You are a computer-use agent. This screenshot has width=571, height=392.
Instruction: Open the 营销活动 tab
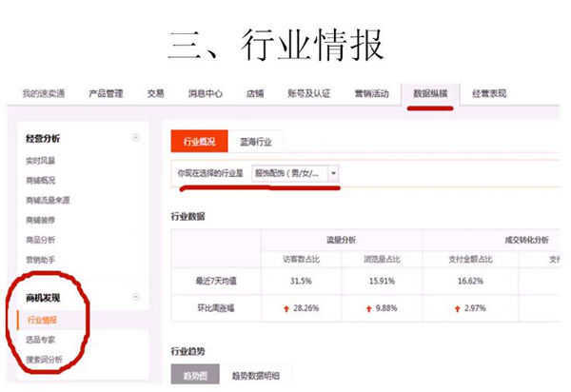(372, 93)
